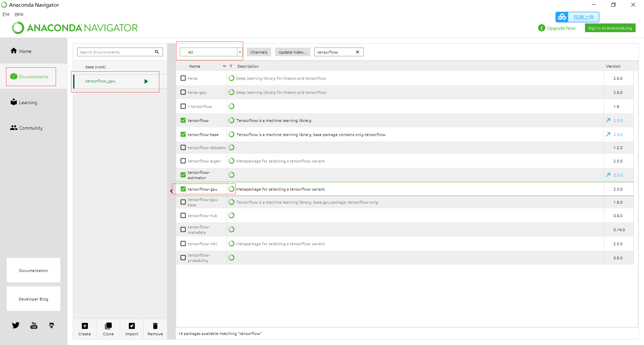Open the File menu
This screenshot has width=644, height=345.
(x=6, y=14)
